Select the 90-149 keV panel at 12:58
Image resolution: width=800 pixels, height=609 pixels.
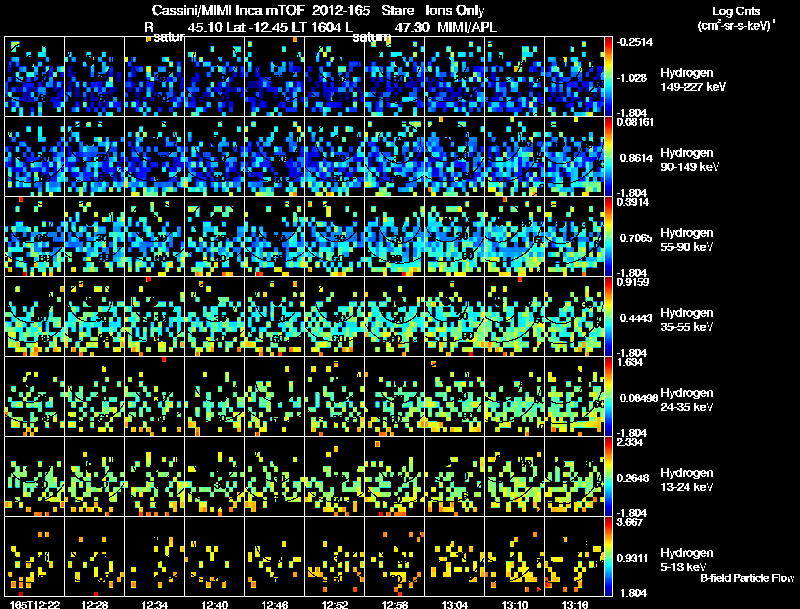394,156
